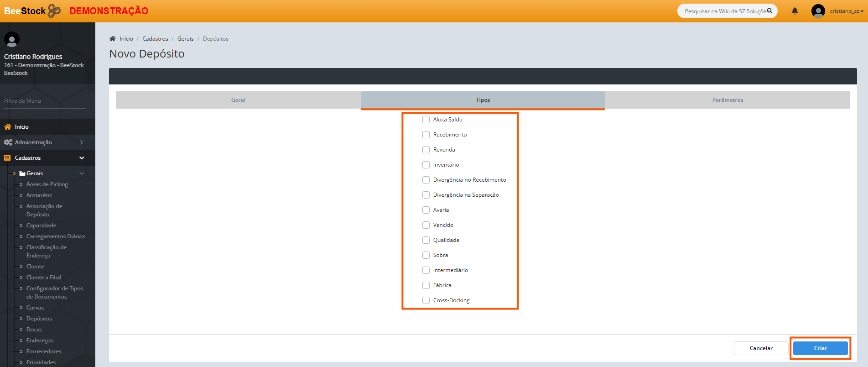
Task: Click the Início house icon in sidebar
Action: tap(8, 127)
